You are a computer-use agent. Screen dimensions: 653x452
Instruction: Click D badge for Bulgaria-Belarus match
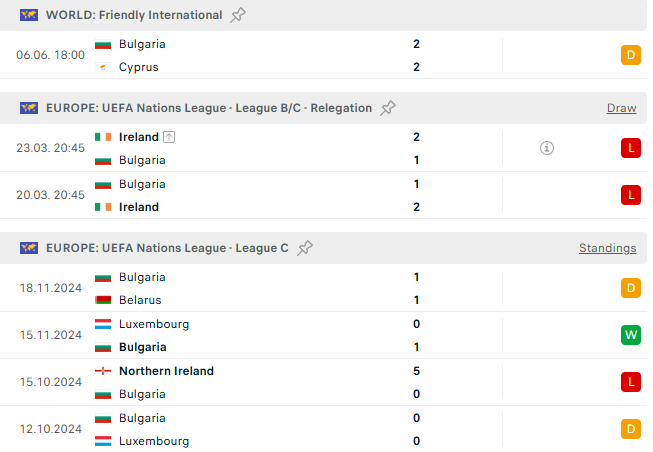pyautogui.click(x=631, y=288)
